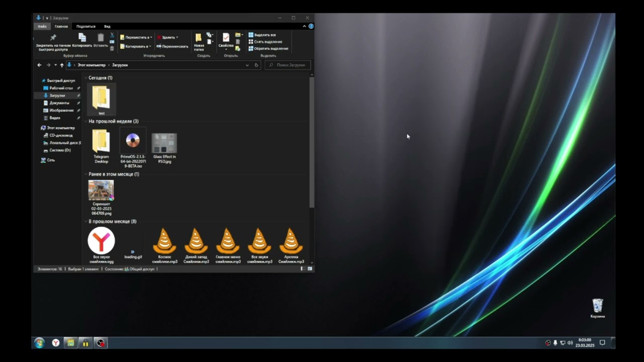Open the Удалить (Delete) dropdown

tap(167, 37)
